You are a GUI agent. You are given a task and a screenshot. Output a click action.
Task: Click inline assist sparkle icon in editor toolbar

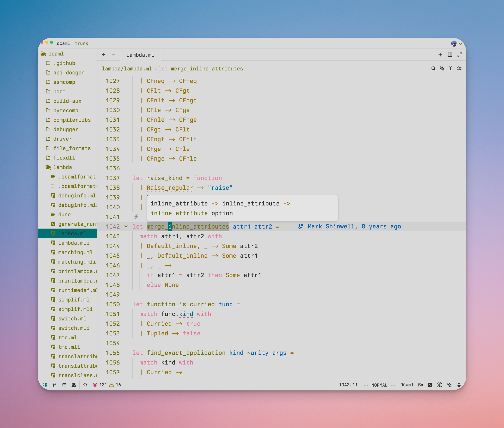click(x=442, y=68)
